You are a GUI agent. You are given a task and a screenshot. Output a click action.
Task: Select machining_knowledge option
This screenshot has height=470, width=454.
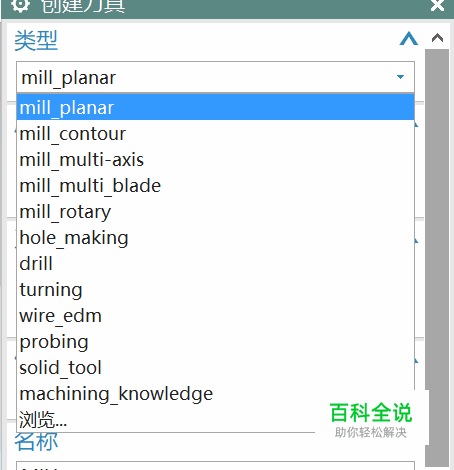tap(215, 394)
